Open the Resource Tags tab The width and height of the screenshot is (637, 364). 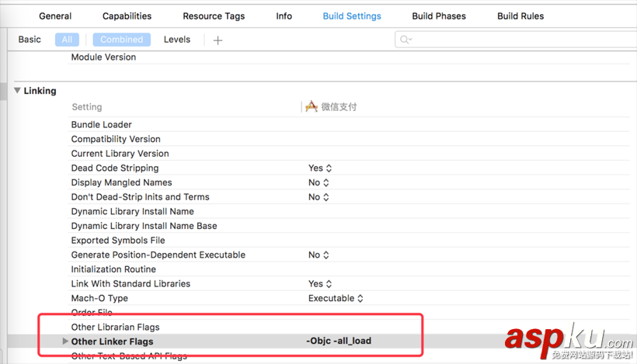tap(213, 16)
